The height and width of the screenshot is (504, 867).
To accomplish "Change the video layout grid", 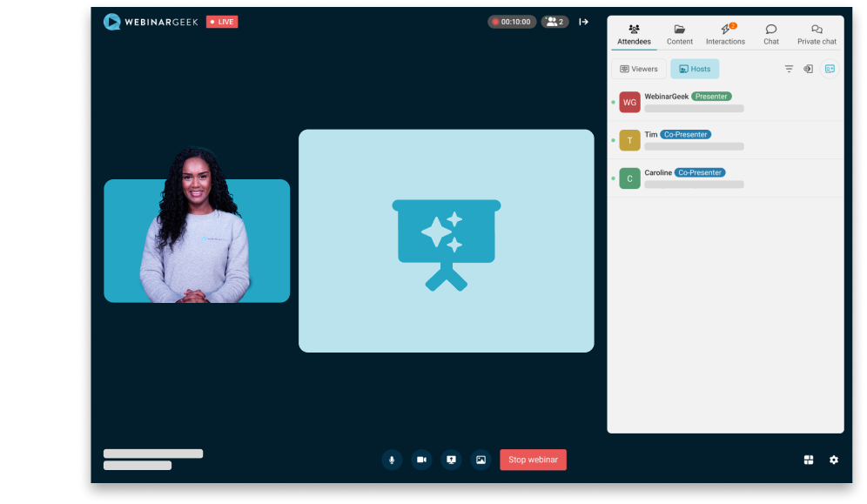I will [x=809, y=460].
